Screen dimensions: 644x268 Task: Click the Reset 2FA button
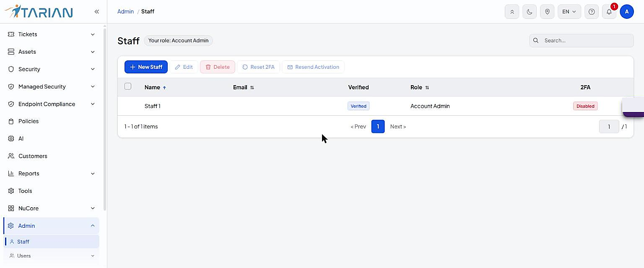click(x=258, y=67)
